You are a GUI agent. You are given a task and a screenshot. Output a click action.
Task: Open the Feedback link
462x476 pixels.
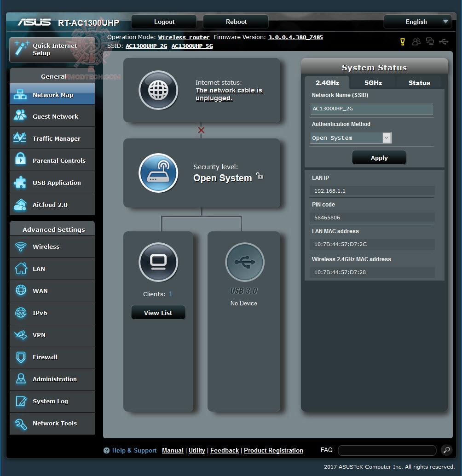click(225, 450)
